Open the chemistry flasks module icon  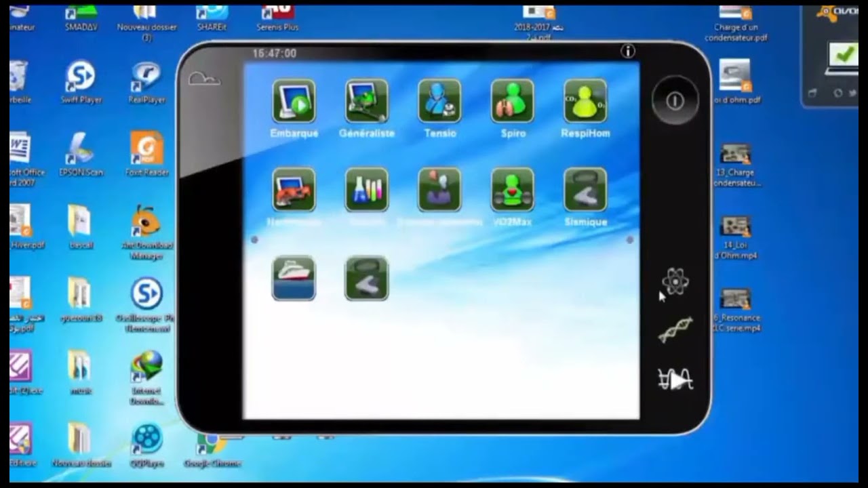(x=367, y=189)
